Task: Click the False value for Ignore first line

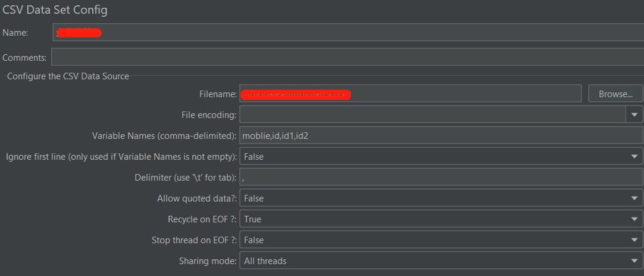Action: point(254,157)
